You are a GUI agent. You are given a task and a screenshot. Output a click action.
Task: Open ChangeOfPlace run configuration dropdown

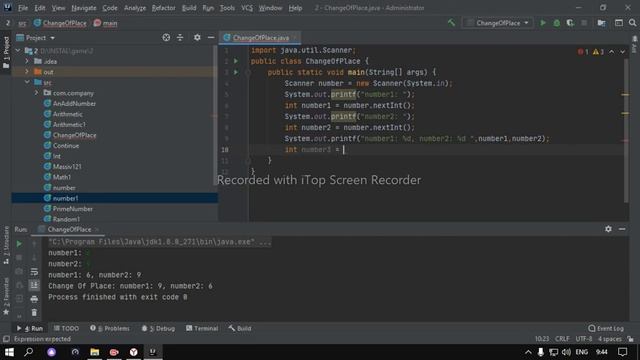[497, 23]
